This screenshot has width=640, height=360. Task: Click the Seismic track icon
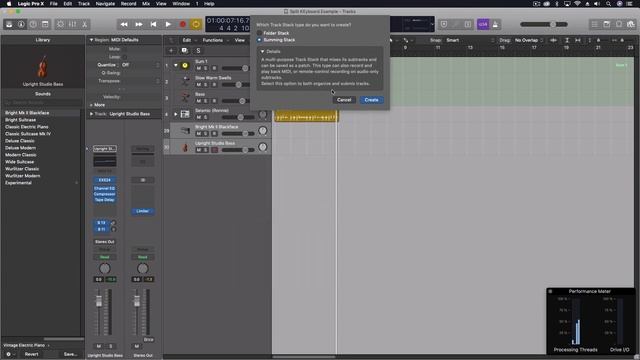(x=185, y=114)
